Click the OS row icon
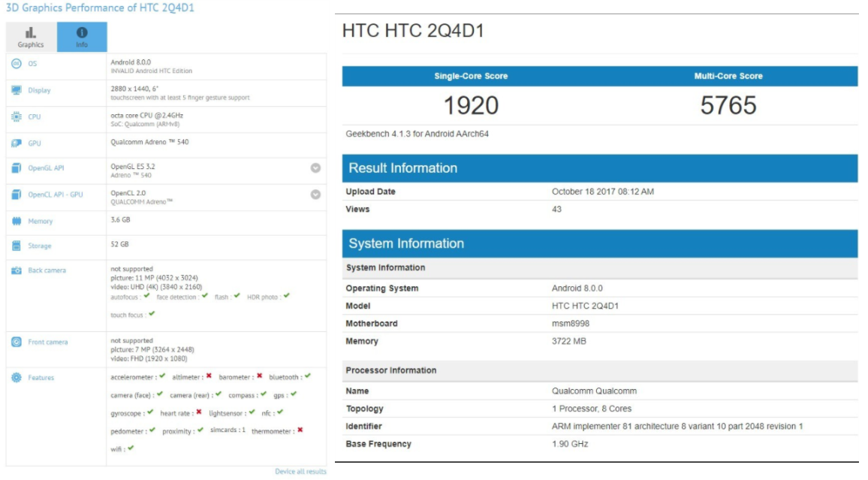This screenshot has width=868, height=480. click(x=17, y=64)
